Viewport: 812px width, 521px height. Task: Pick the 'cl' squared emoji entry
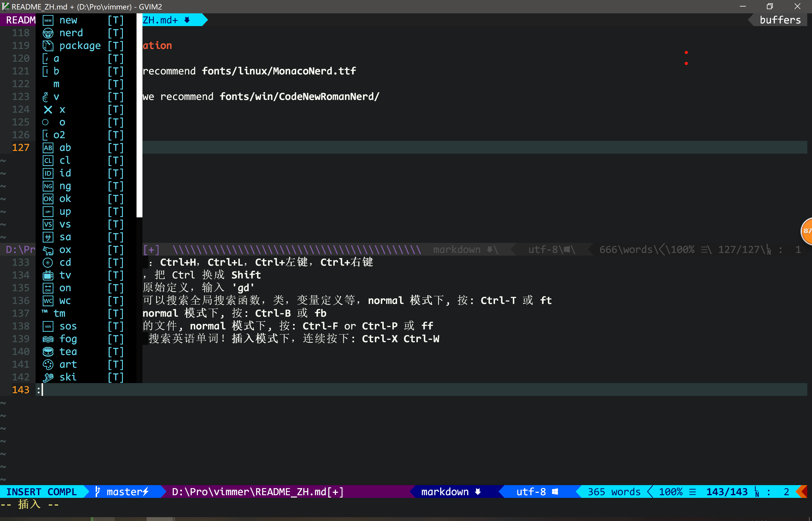click(86, 161)
